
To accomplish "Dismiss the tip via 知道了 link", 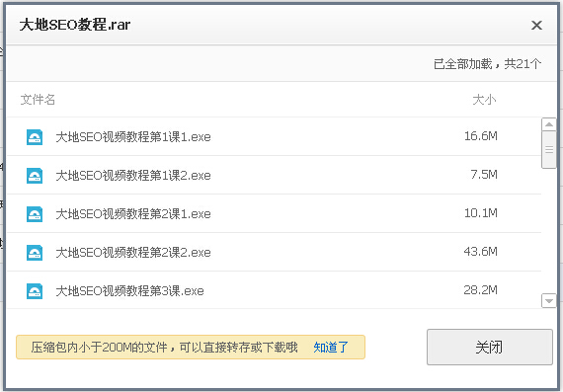I will click(331, 348).
